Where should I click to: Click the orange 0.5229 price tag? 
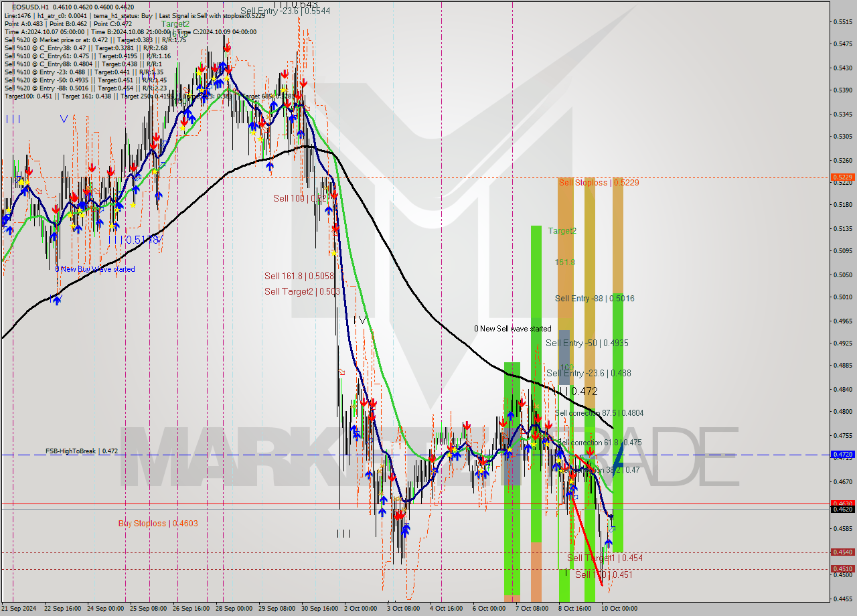tap(842, 177)
